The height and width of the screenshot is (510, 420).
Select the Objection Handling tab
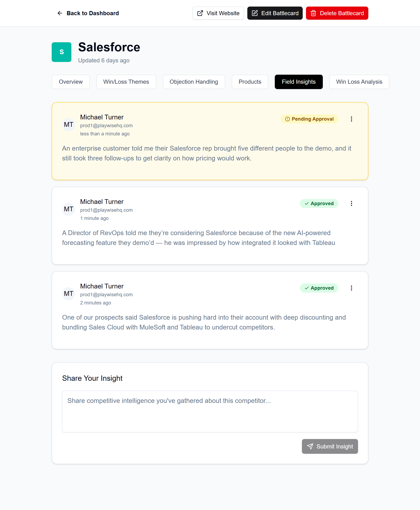[x=194, y=82]
